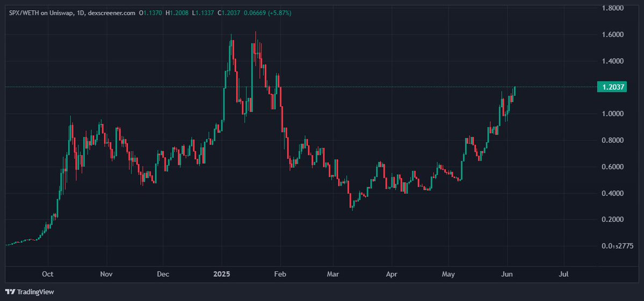Click the Nov label on time axis
Screen dimensions: 644x301
[x=106, y=274]
